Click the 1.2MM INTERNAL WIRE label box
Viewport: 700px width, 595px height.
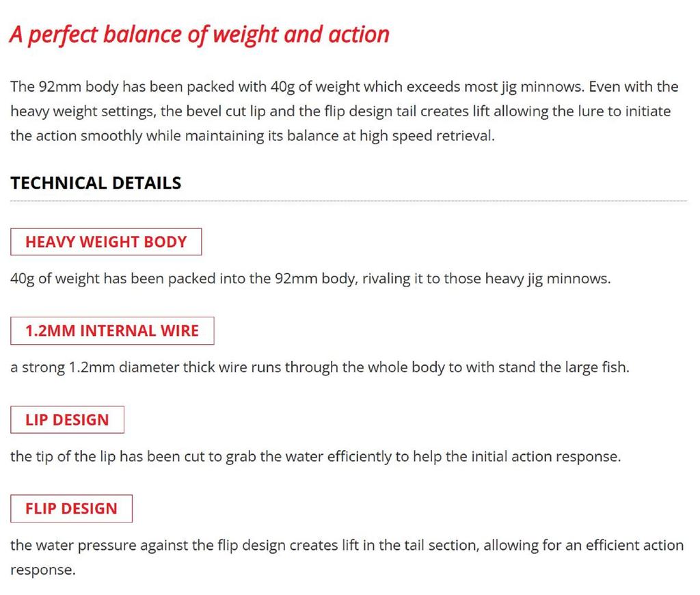112,330
